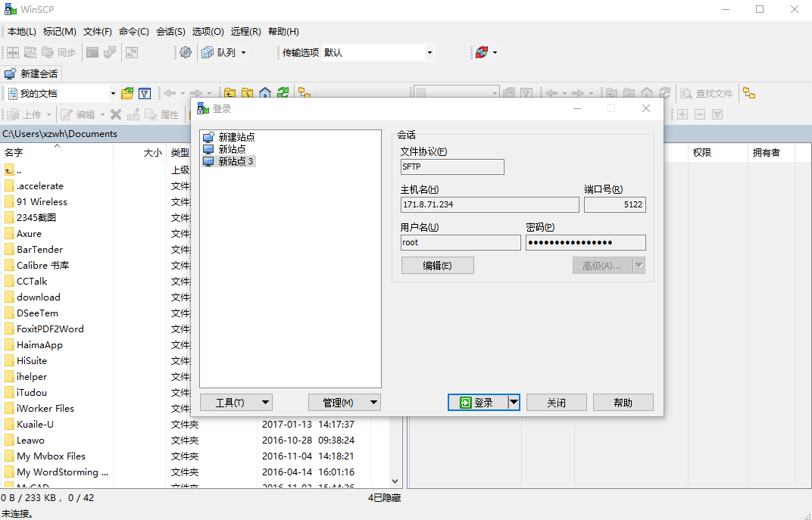The image size is (812, 520).
Task: Sort by the 名字 column header
Action: point(57,152)
